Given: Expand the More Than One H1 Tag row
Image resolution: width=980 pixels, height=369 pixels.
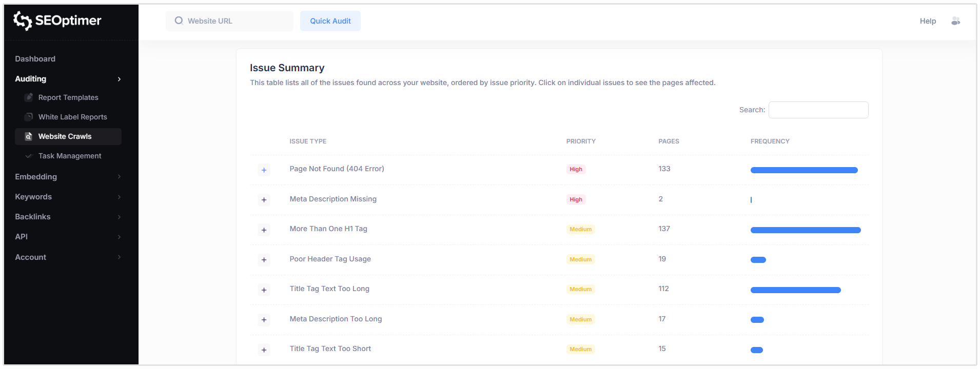Looking at the screenshot, I should point(264,230).
